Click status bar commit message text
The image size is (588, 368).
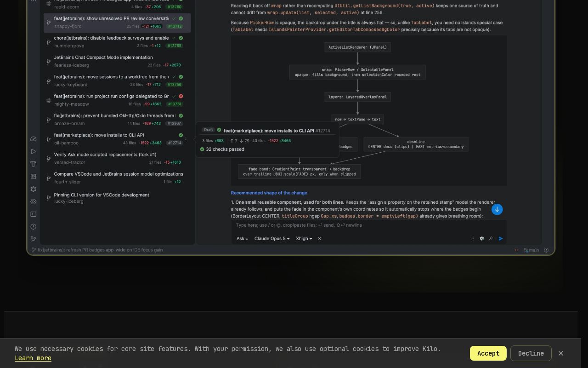[100, 250]
